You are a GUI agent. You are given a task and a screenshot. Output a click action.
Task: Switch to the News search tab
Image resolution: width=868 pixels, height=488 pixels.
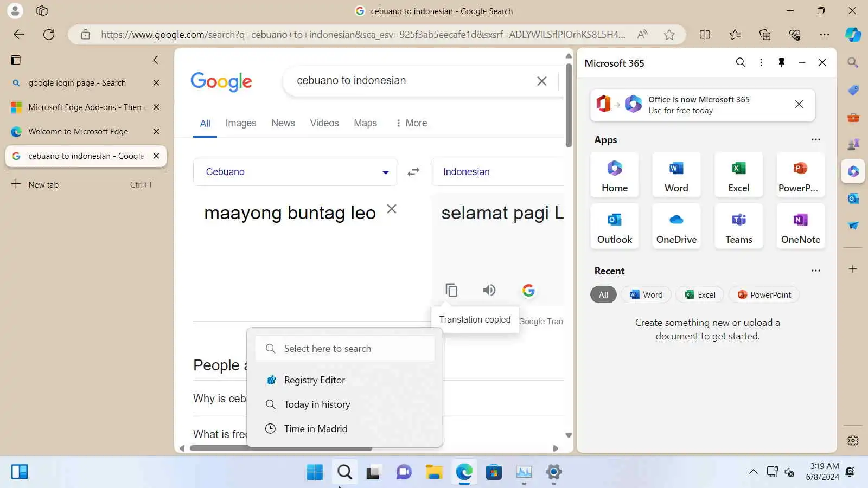283,123
